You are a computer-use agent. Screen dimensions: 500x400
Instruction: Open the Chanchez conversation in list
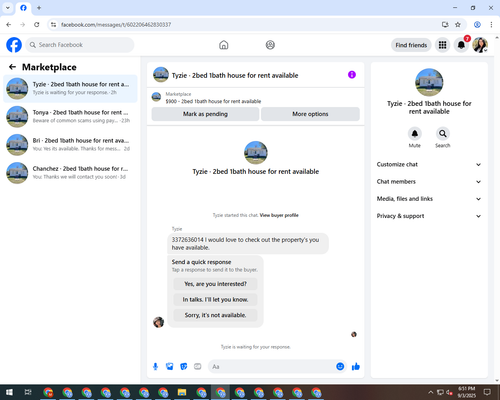point(70,173)
